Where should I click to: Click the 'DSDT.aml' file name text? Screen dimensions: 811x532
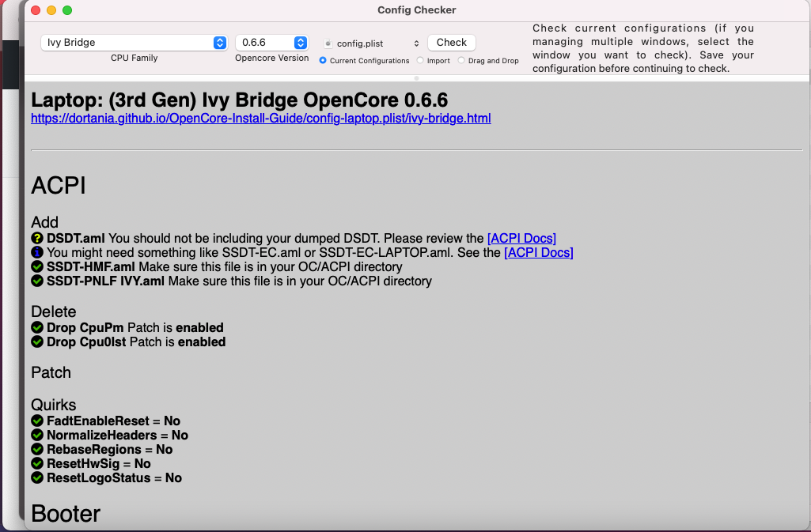tap(75, 238)
